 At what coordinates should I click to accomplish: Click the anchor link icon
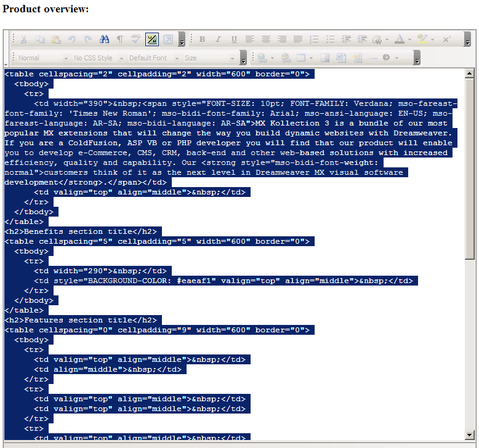click(x=286, y=58)
